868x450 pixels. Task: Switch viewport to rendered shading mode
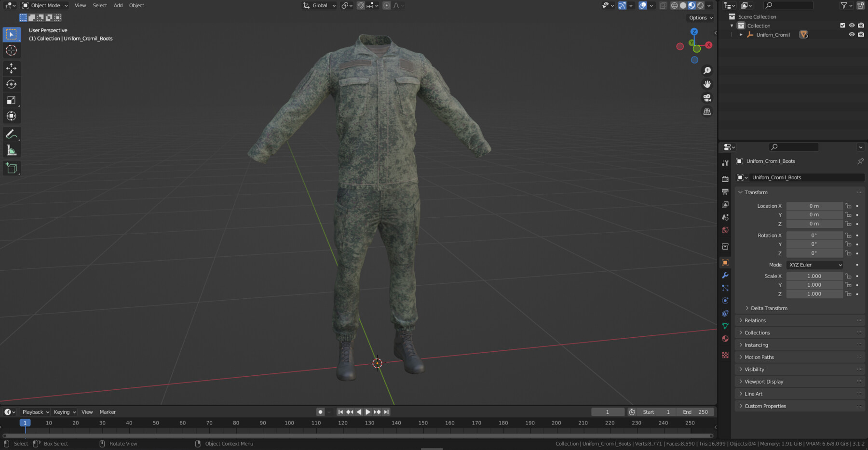(x=700, y=5)
